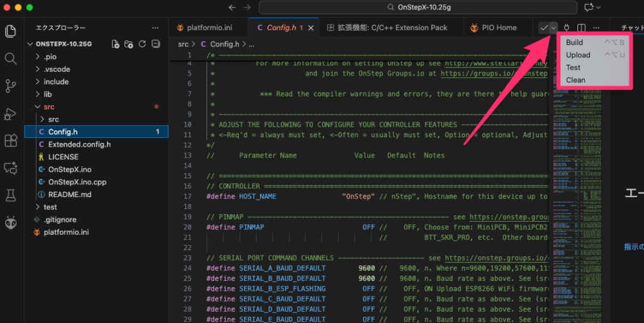Open Extended.config.h in the file tree
Screen dimensions: 644x323
tap(79, 144)
